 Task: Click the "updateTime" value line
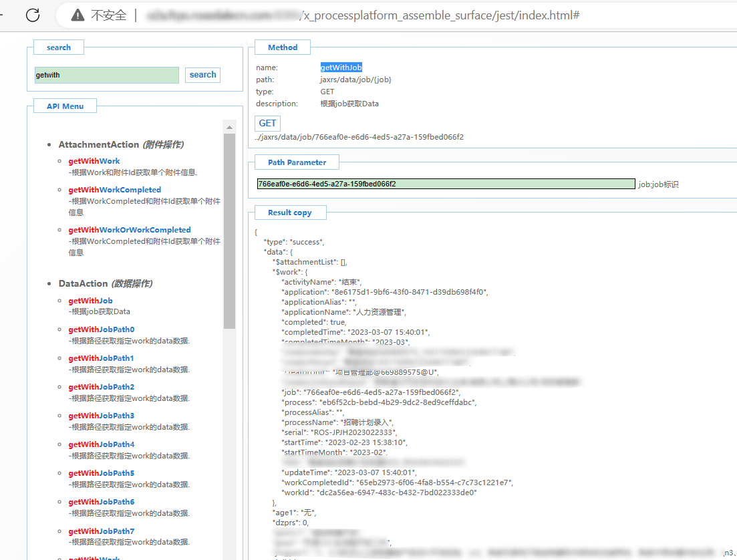tap(349, 472)
